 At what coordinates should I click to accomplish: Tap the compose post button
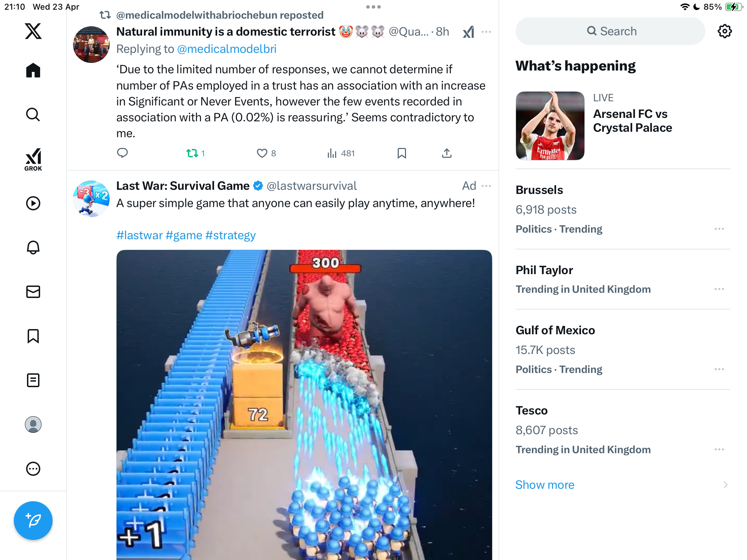pyautogui.click(x=33, y=521)
